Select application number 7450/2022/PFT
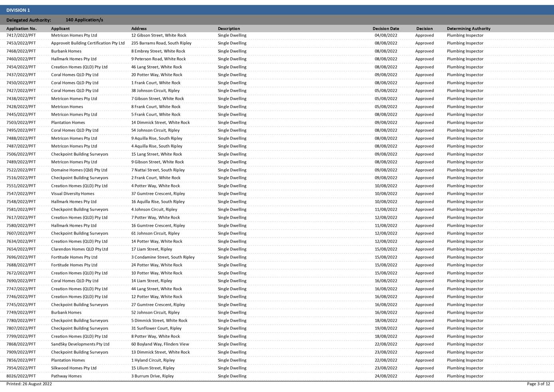 pyautogui.click(x=21, y=83)
